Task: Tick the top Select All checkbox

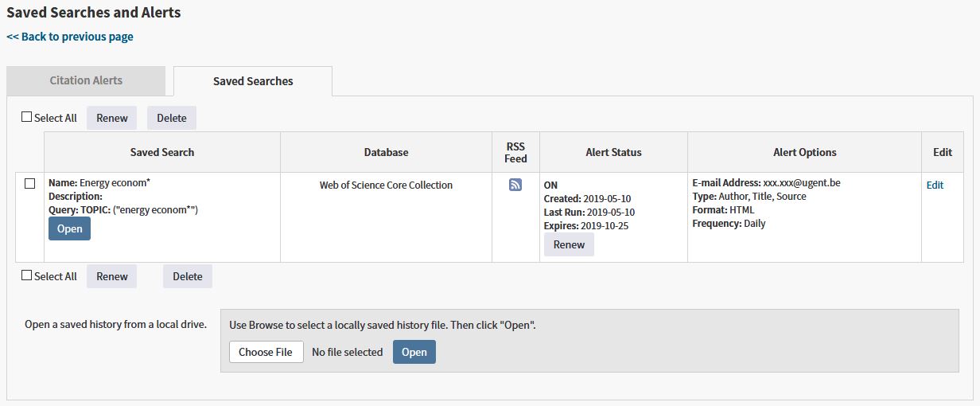Action: (x=26, y=117)
